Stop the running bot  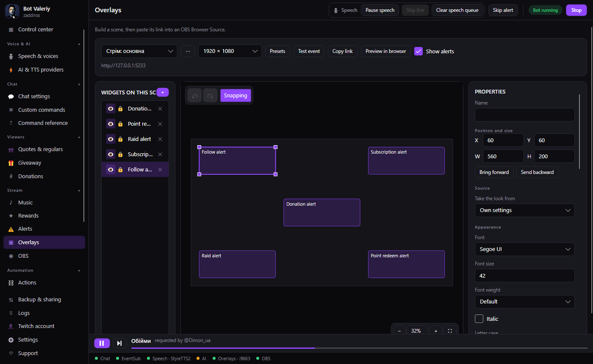[x=576, y=10]
